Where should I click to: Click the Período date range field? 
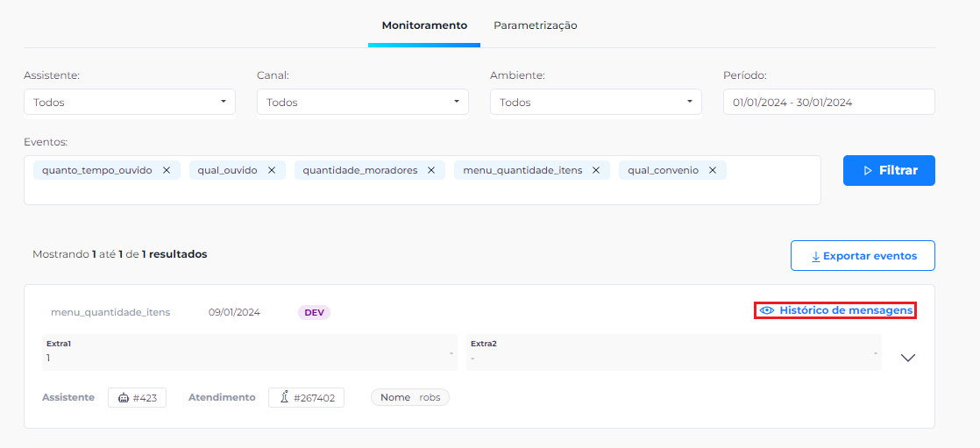pyautogui.click(x=828, y=102)
